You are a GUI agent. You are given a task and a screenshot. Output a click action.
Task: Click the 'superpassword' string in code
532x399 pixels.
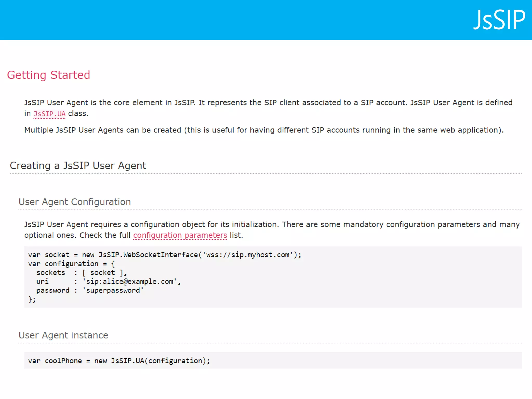[113, 290]
